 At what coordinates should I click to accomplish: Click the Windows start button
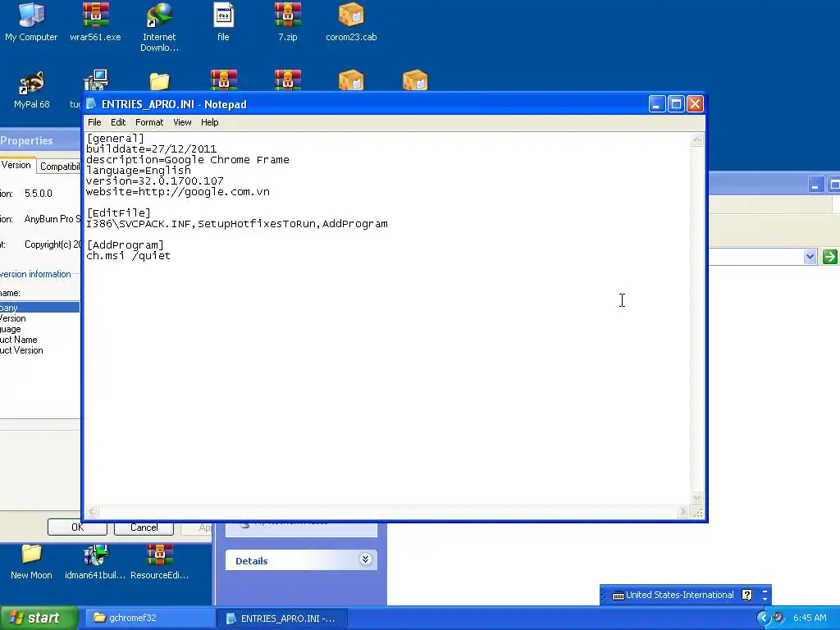(38, 618)
